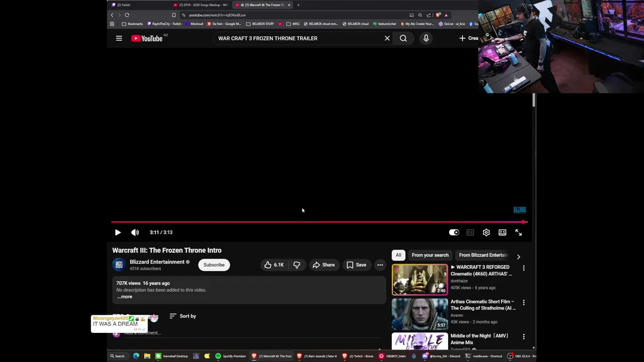The height and width of the screenshot is (362, 644).
Task: Clear the YouTube search box text
Action: [x=387, y=38]
